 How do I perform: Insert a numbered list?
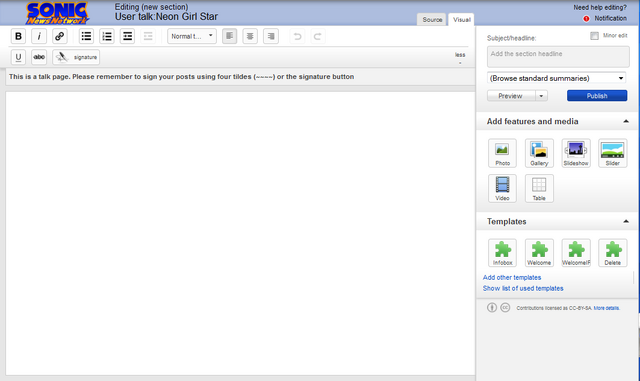107,36
